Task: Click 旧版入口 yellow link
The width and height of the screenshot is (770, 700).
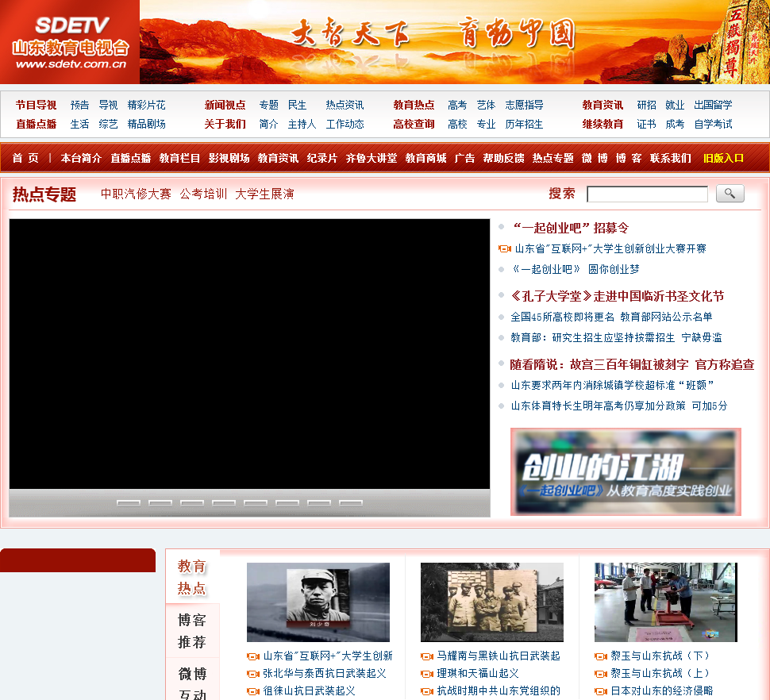Action: [x=723, y=158]
